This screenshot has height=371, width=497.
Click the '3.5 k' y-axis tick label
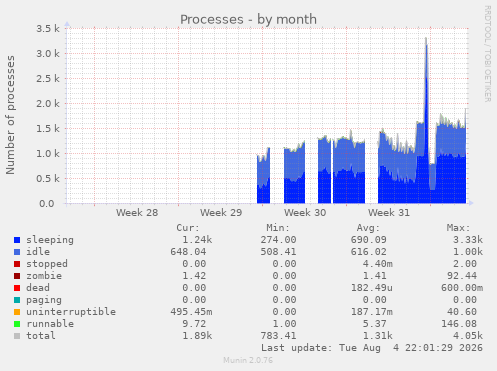pyautogui.click(x=48, y=29)
